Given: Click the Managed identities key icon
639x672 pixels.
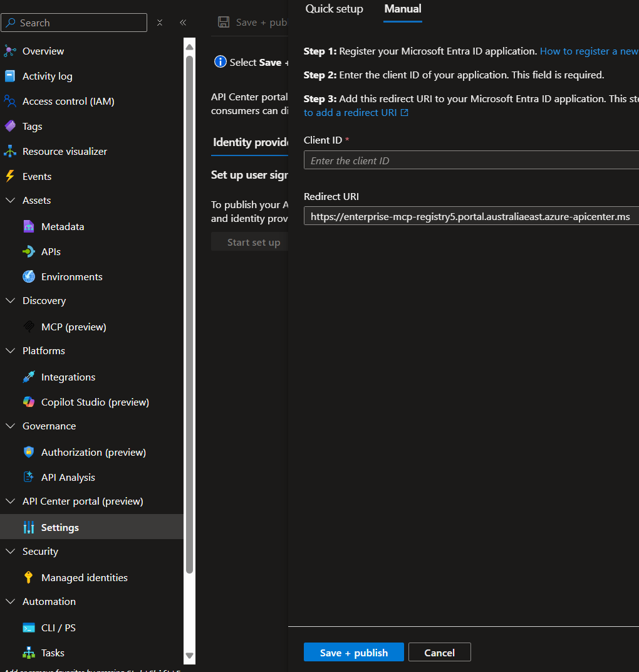Looking at the screenshot, I should coord(28,577).
